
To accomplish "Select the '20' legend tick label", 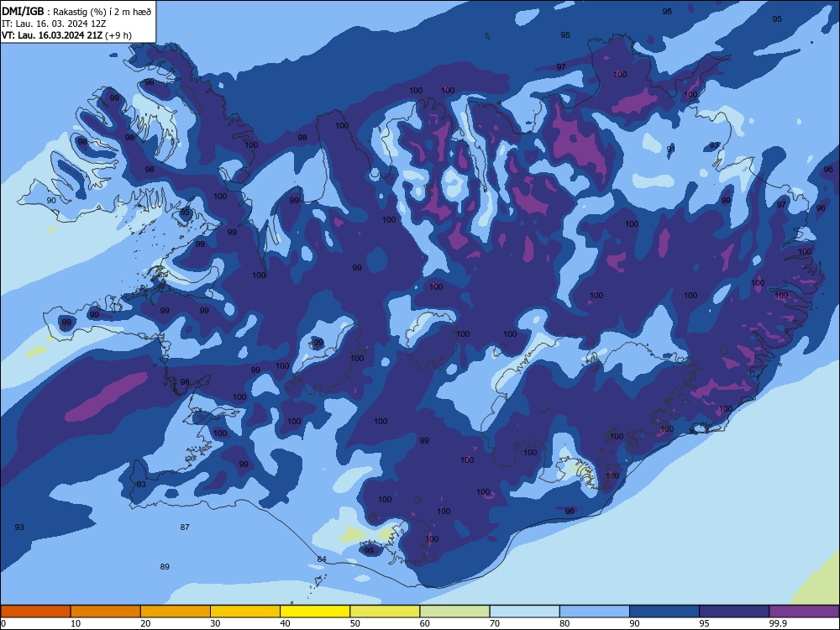I will click(145, 623).
